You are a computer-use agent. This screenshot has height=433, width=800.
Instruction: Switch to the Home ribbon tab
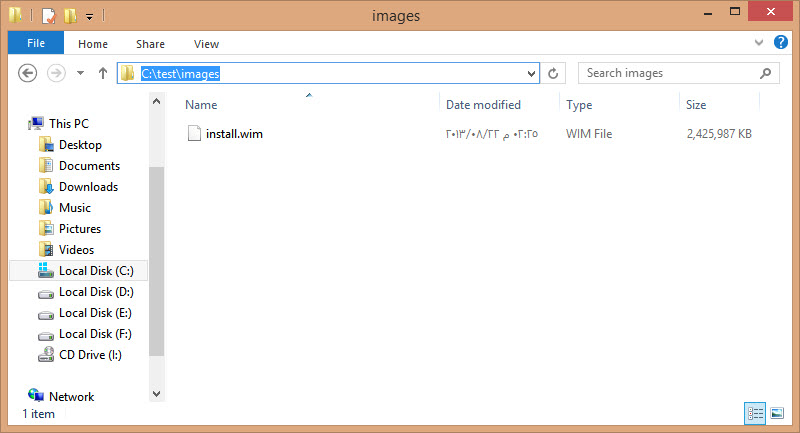pyautogui.click(x=93, y=44)
